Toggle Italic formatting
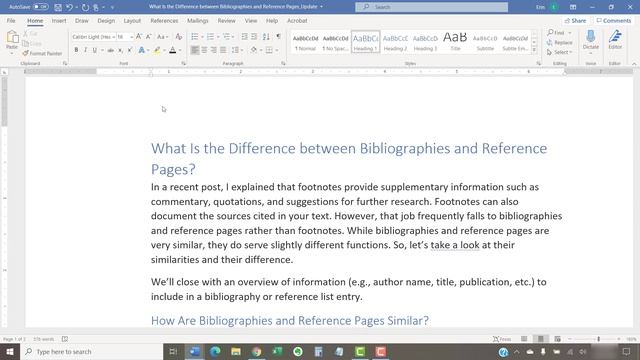Screen dimensions: 640x360 [x=85, y=50]
